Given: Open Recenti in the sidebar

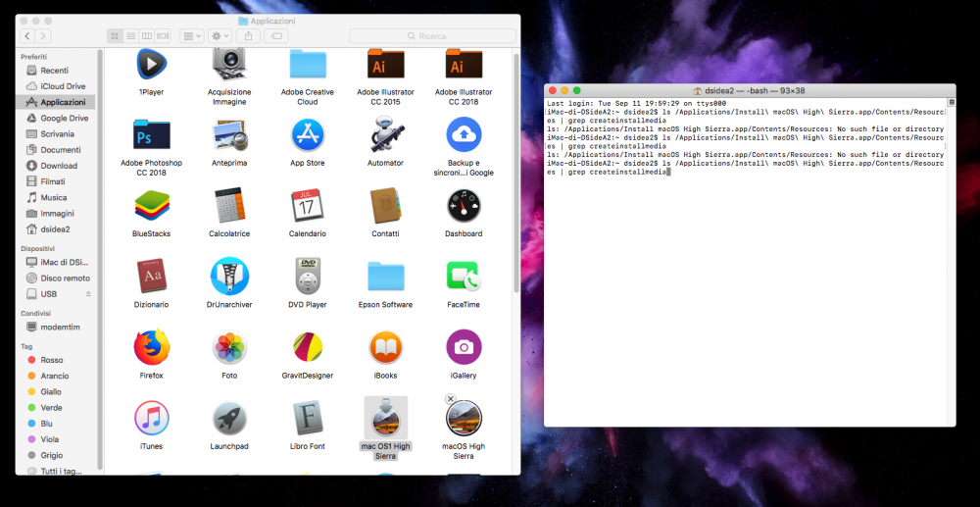Looking at the screenshot, I should 56,71.
